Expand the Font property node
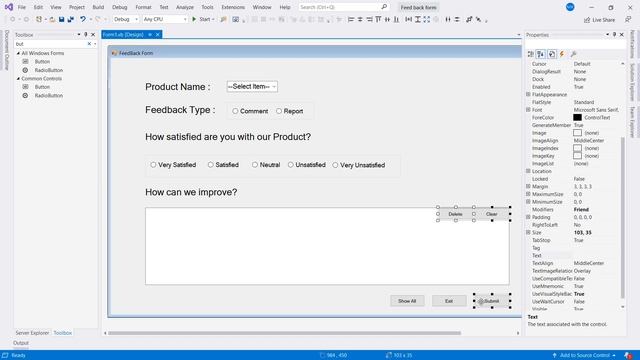640x360 pixels. 528,110
